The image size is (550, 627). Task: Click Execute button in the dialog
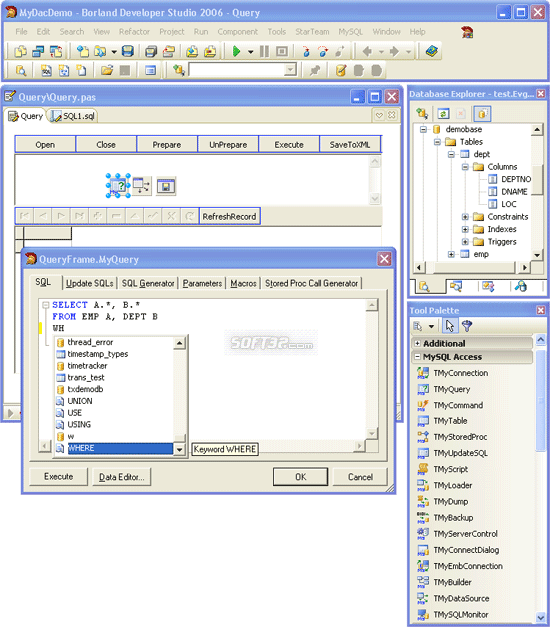click(x=58, y=476)
